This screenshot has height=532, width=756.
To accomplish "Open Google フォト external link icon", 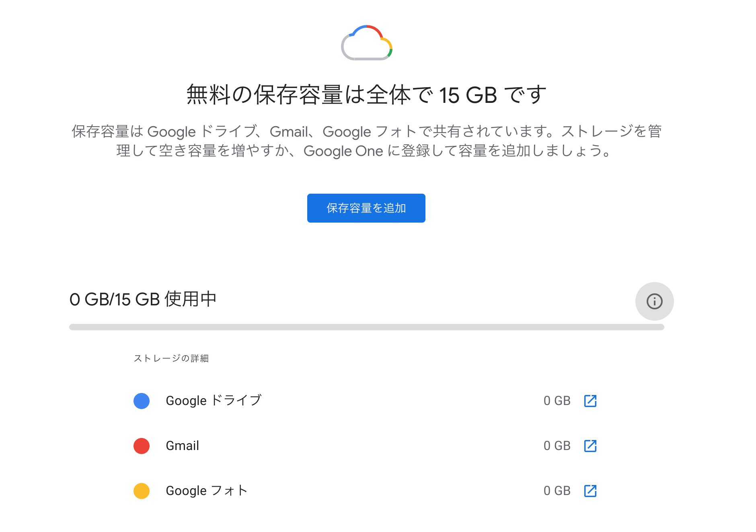I will click(590, 491).
